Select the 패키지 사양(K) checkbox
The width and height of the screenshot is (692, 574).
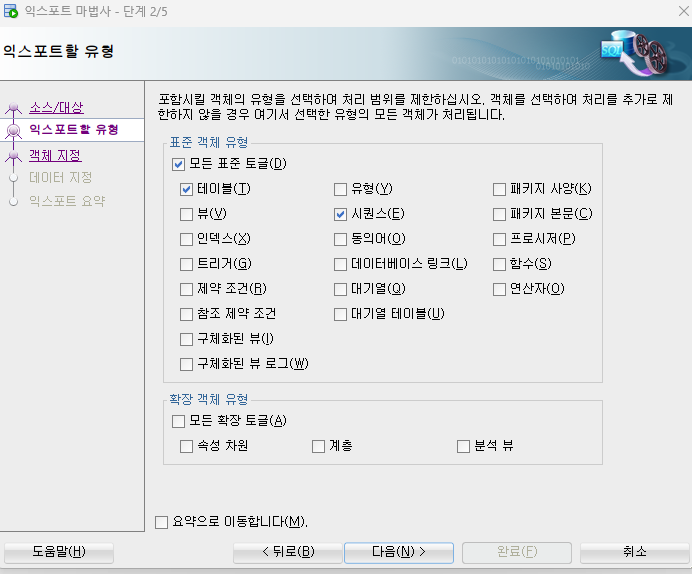499,190
